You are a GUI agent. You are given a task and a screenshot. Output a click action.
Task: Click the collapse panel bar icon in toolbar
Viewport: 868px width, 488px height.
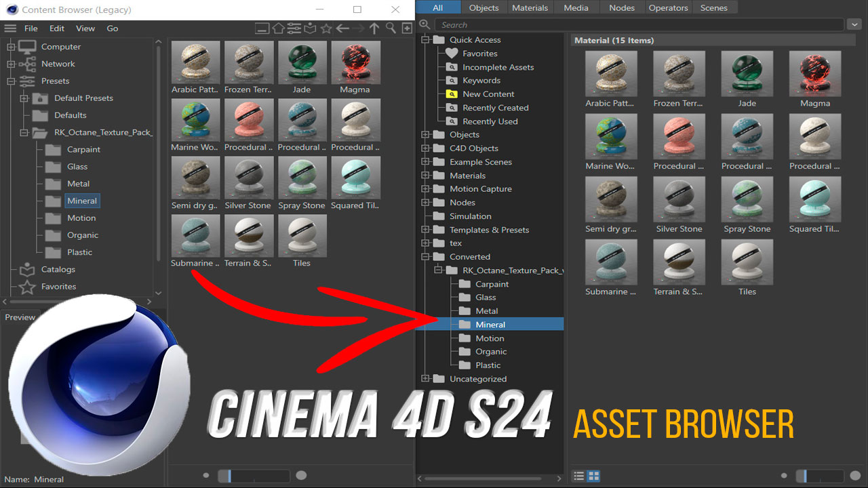[x=262, y=28]
